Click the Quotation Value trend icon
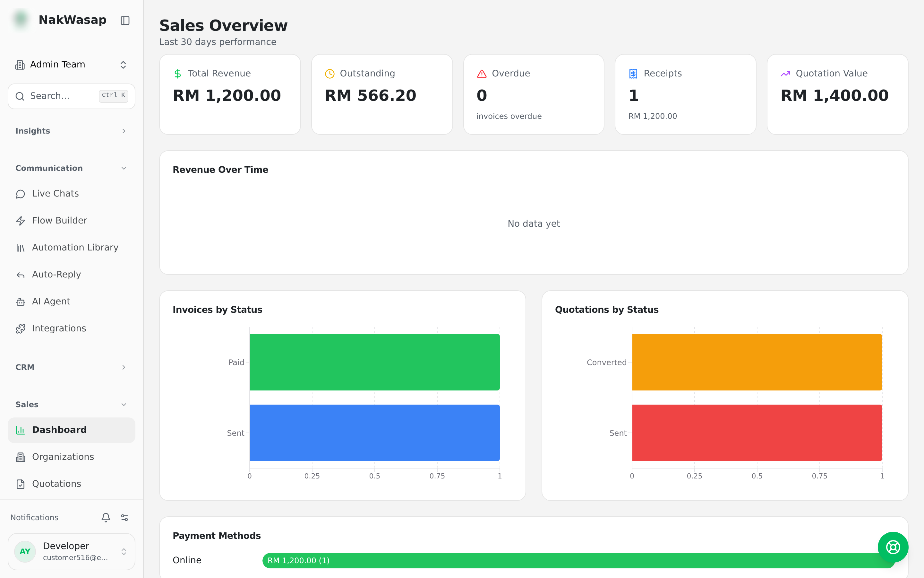The image size is (924, 578). click(x=785, y=74)
